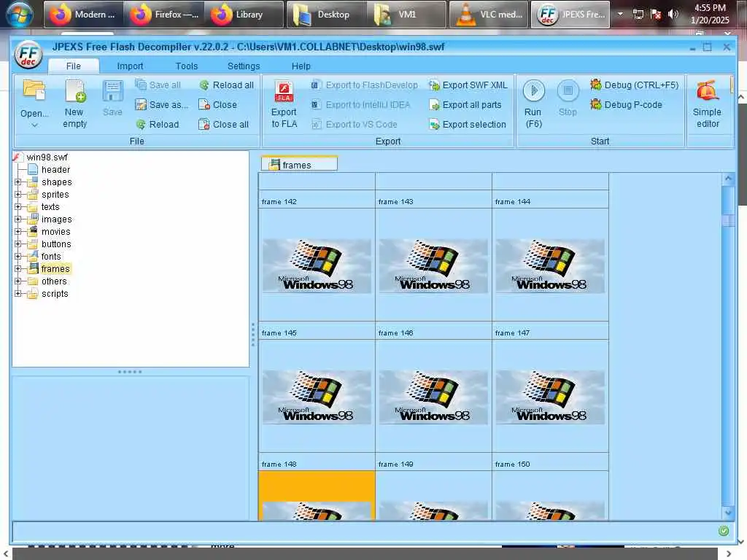Click the Stop playback button
Image resolution: width=747 pixels, height=560 pixels.
pyautogui.click(x=568, y=98)
